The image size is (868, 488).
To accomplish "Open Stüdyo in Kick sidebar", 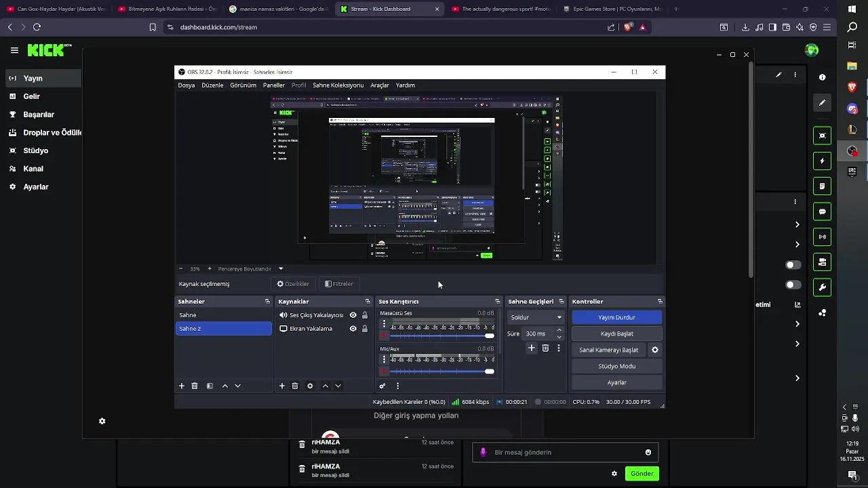I will [36, 150].
